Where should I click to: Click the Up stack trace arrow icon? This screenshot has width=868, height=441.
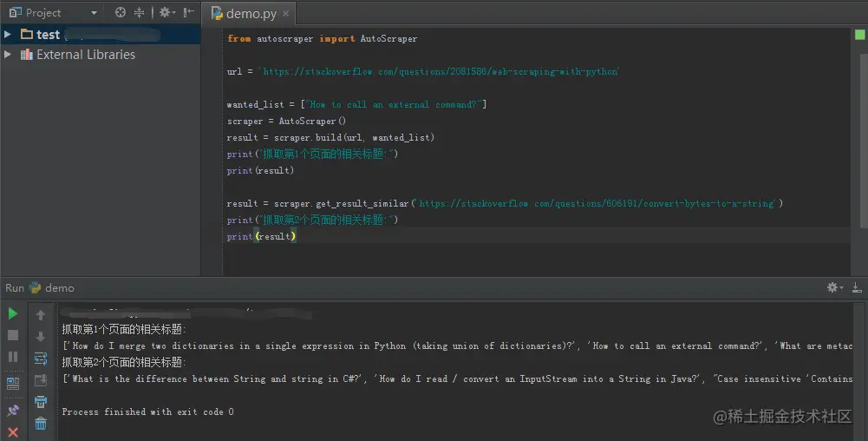coord(41,315)
